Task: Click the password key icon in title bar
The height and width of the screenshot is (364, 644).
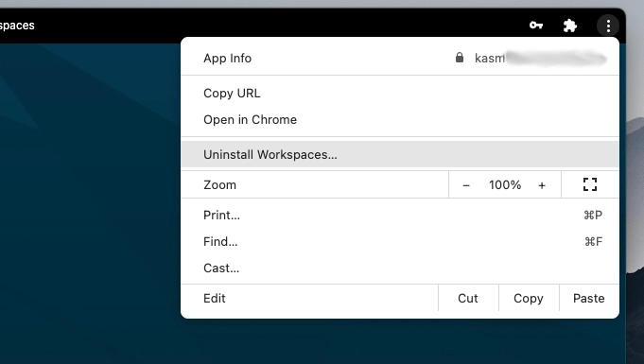Action: (x=536, y=26)
